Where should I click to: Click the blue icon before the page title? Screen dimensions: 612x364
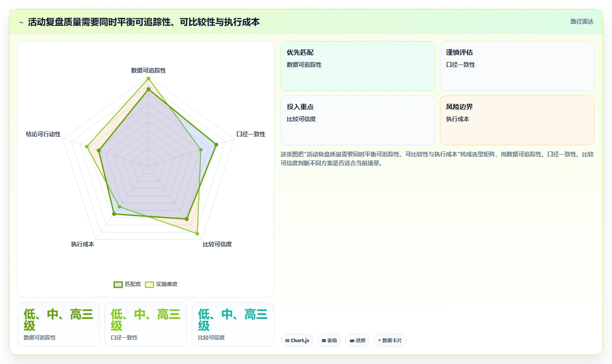[21, 22]
